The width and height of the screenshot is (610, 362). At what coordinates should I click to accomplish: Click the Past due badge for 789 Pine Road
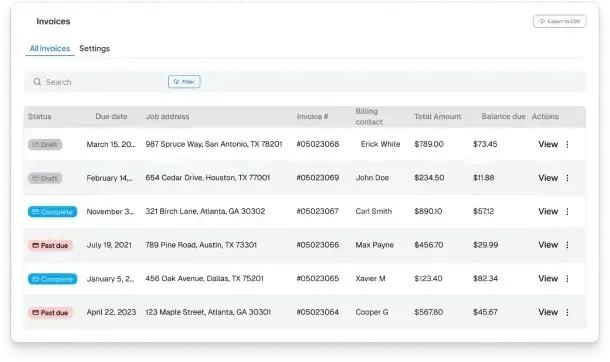click(x=50, y=246)
